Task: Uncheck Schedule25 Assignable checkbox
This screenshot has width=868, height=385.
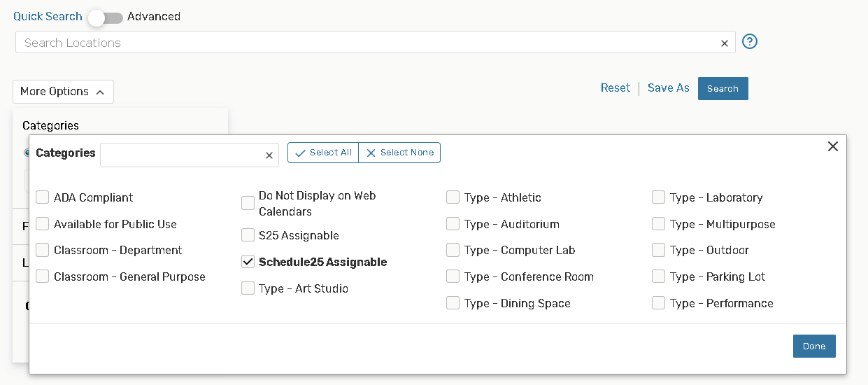Action: (x=248, y=262)
